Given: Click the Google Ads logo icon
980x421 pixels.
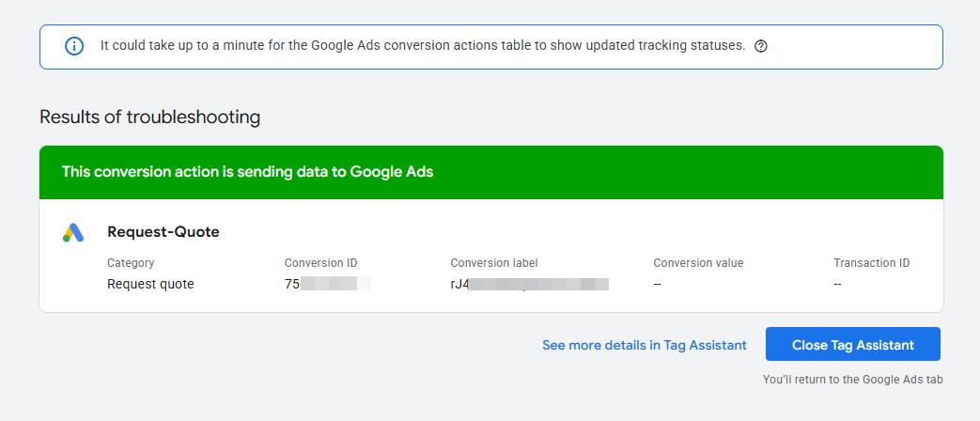Looking at the screenshot, I should click(x=73, y=232).
